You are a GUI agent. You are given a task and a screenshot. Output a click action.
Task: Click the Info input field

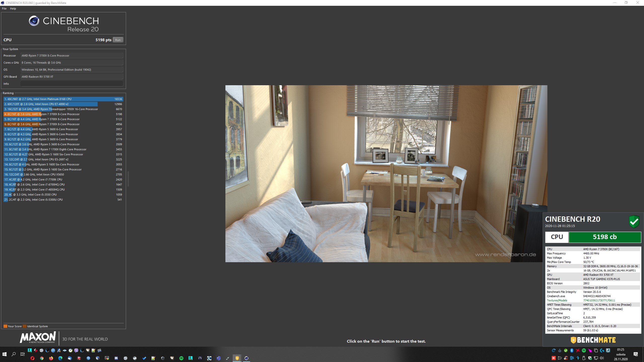tap(72, 84)
